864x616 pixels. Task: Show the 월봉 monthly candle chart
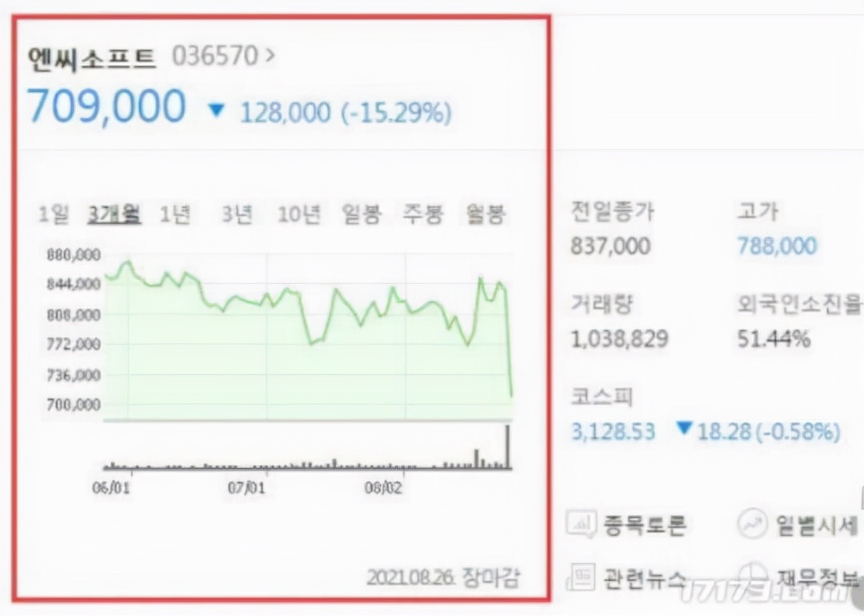coord(486,214)
